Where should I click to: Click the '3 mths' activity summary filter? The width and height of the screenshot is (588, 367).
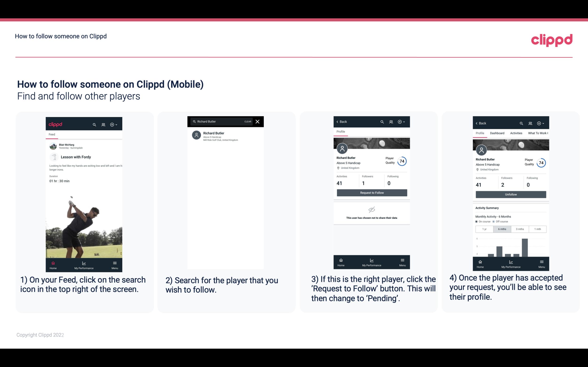520,229
